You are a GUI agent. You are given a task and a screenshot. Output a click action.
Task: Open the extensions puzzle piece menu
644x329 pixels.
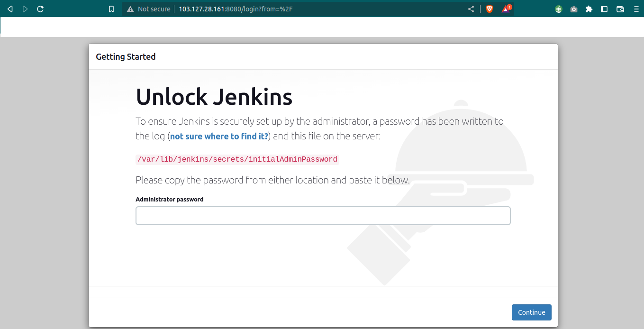(589, 9)
